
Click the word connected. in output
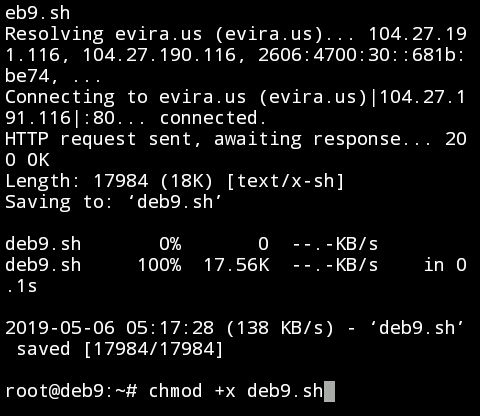213,118
